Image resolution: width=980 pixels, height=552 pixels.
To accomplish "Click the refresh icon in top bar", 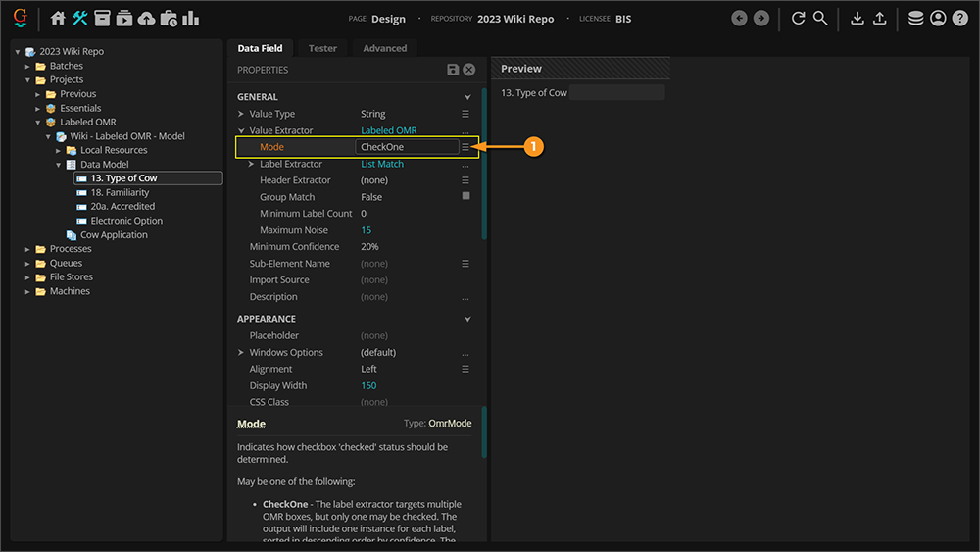I will [x=798, y=19].
